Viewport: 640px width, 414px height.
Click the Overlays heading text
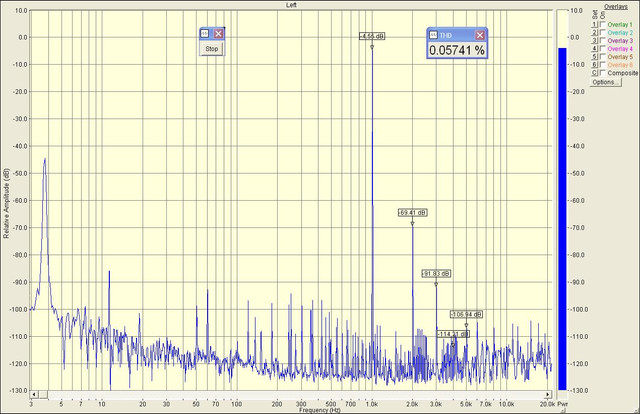click(x=616, y=7)
